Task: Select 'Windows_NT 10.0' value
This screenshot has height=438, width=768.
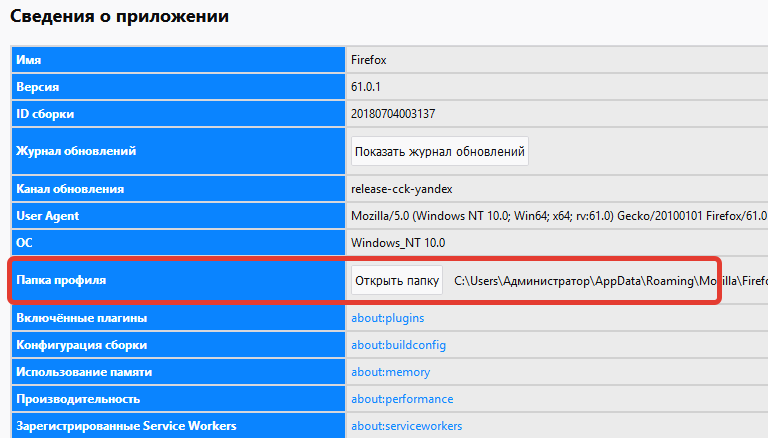Action: [x=398, y=243]
